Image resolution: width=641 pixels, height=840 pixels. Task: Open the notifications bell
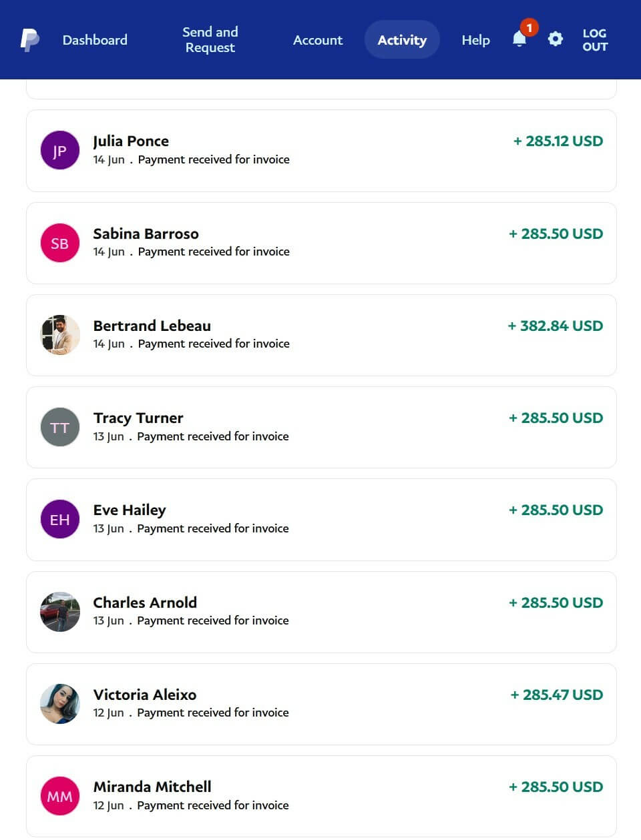coord(519,39)
